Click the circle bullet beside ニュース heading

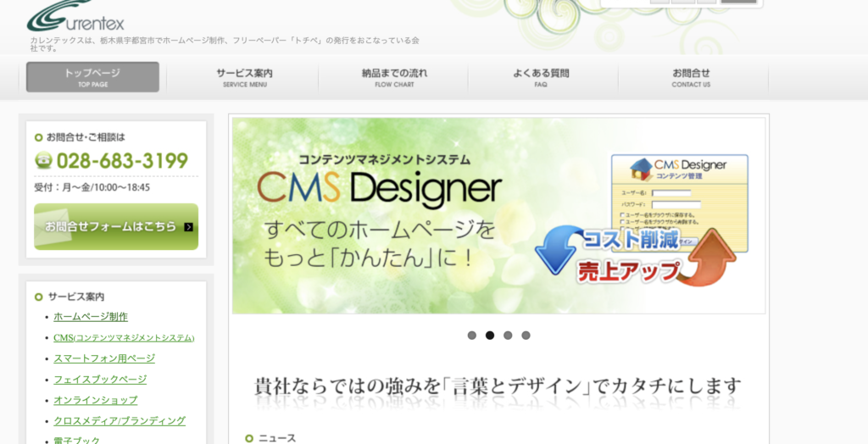click(249, 438)
